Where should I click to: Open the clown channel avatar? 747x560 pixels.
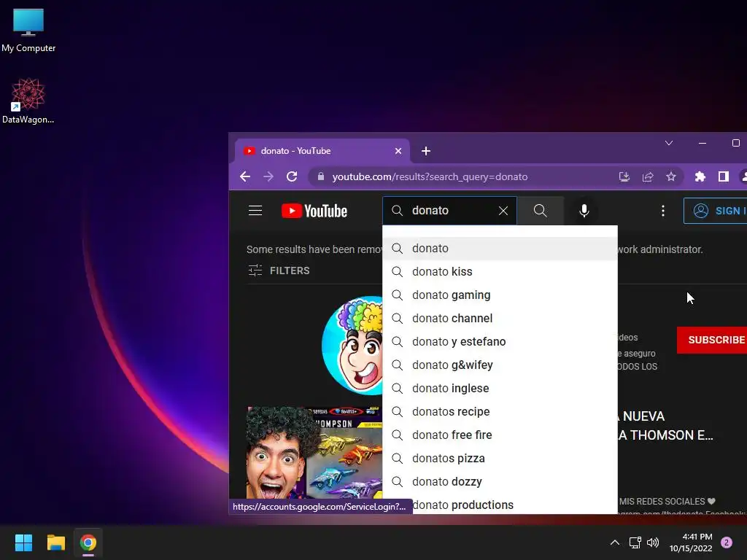coord(352,346)
